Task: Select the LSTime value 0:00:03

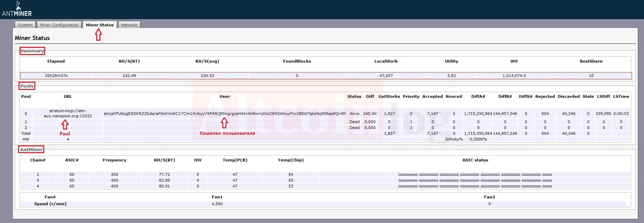Action: coord(621,114)
